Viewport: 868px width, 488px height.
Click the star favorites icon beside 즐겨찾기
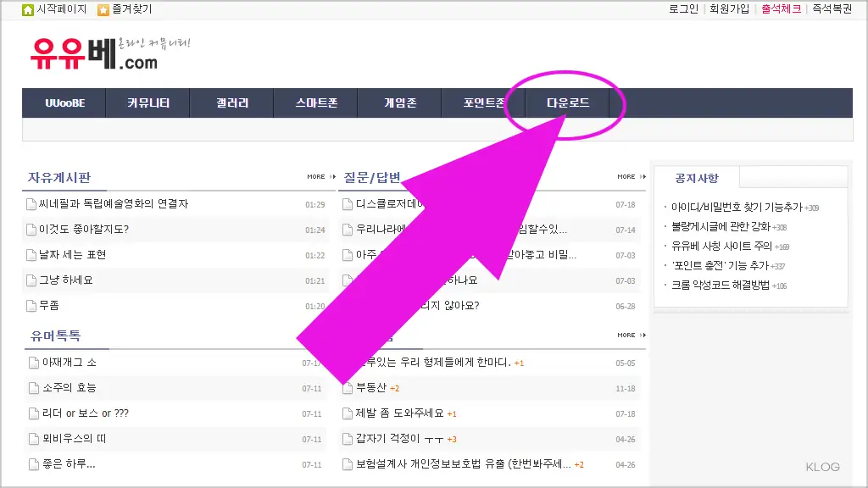coord(103,10)
